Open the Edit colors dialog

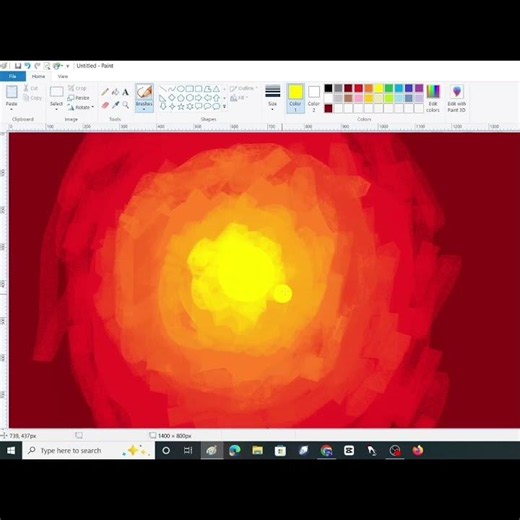(433, 98)
